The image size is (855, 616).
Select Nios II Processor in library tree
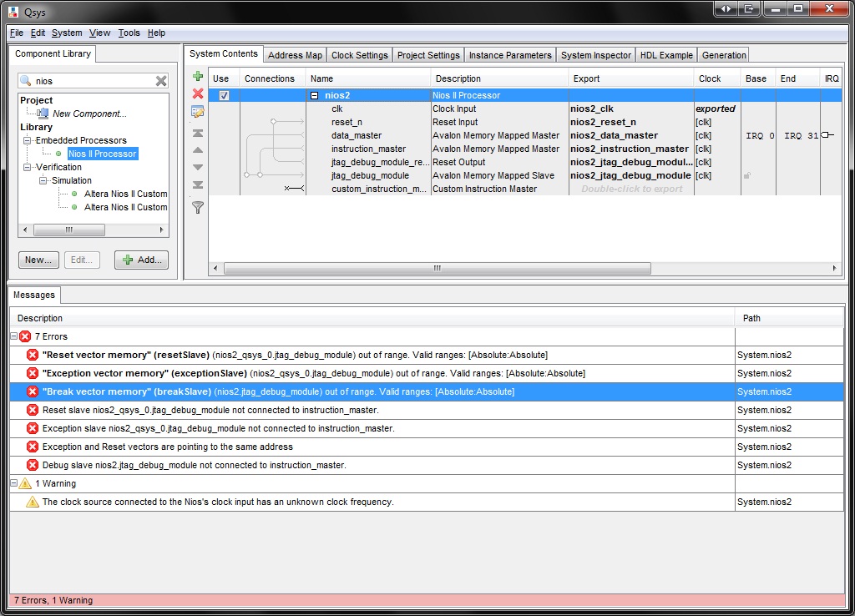coord(103,154)
